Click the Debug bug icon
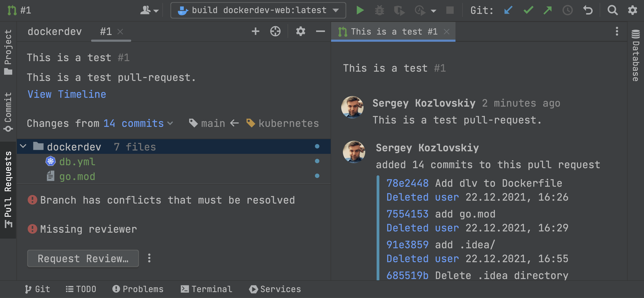 (379, 10)
